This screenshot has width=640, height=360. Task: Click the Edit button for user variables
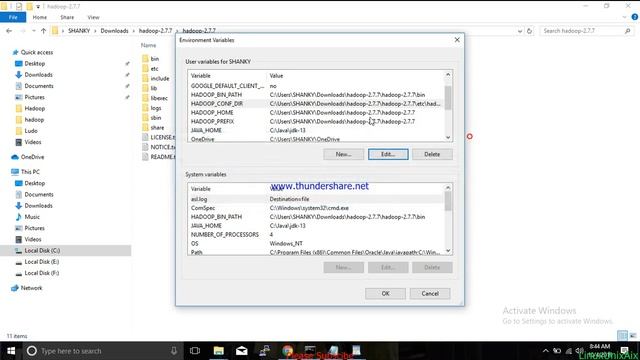coord(388,154)
